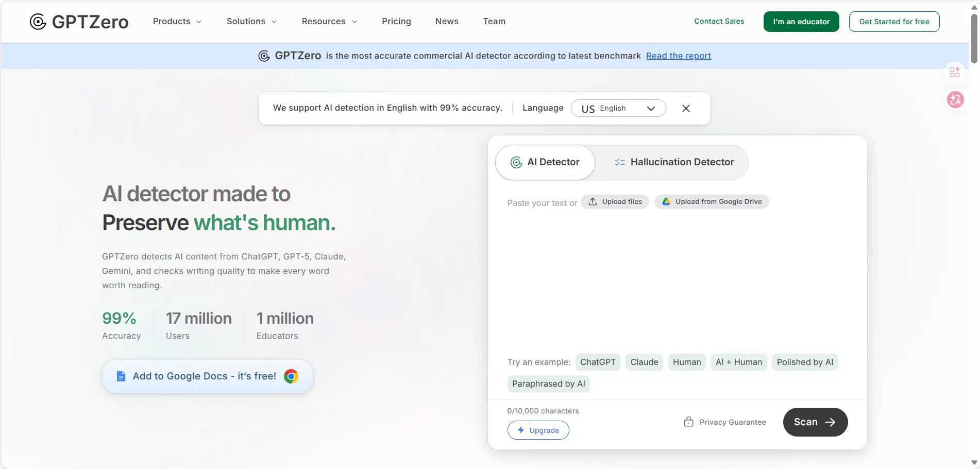Open the Pricing page
Image resolution: width=980 pixels, height=469 pixels.
[x=396, y=21]
